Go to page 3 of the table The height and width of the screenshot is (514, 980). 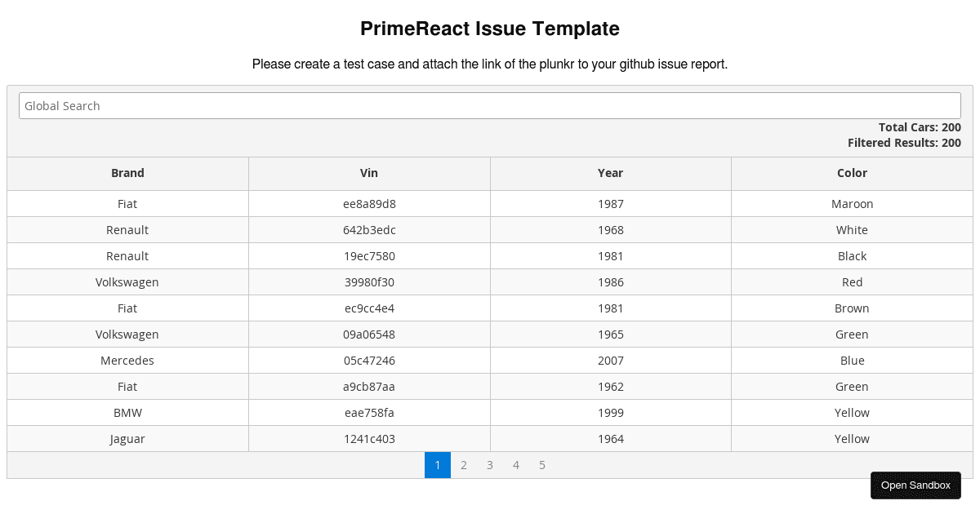490,465
